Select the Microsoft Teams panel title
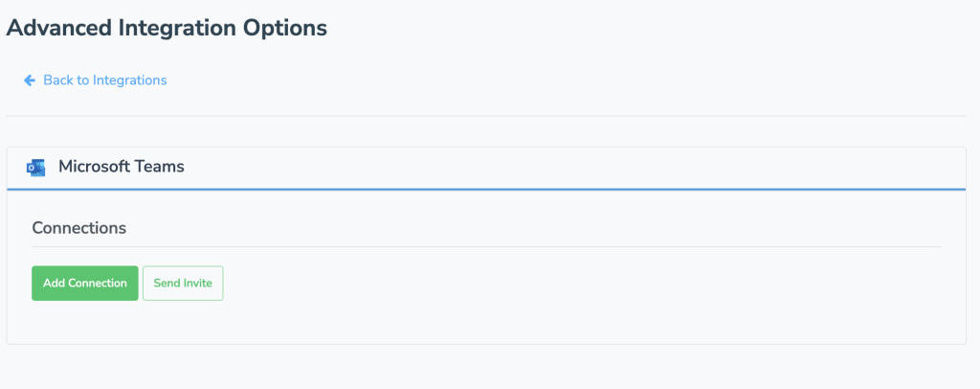 121,167
